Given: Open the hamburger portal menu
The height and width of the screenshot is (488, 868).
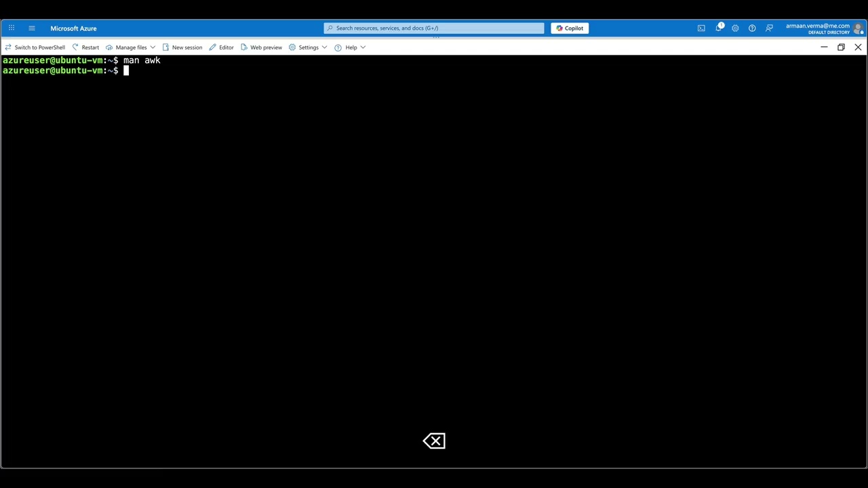Looking at the screenshot, I should click(x=32, y=28).
